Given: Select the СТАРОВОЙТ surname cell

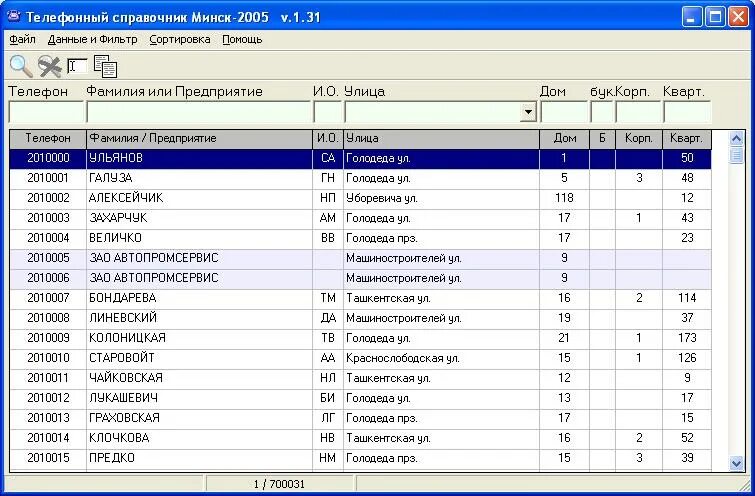Looking at the screenshot, I should 199,358.
